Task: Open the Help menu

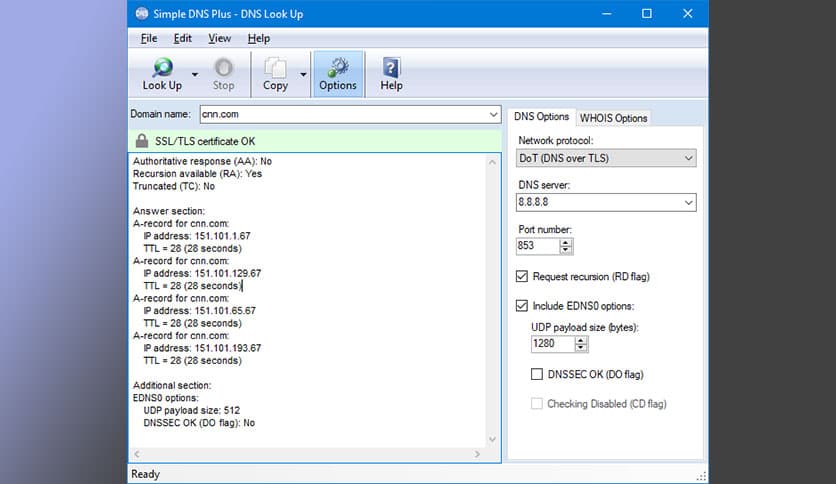Action: click(259, 38)
